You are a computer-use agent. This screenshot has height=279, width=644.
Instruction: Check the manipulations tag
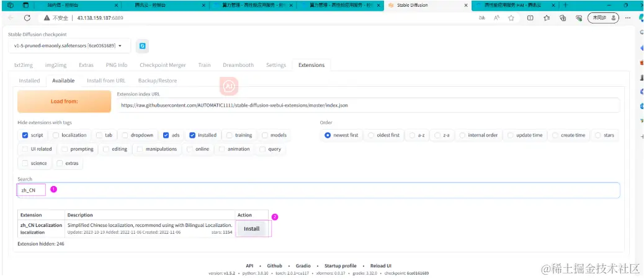140,149
